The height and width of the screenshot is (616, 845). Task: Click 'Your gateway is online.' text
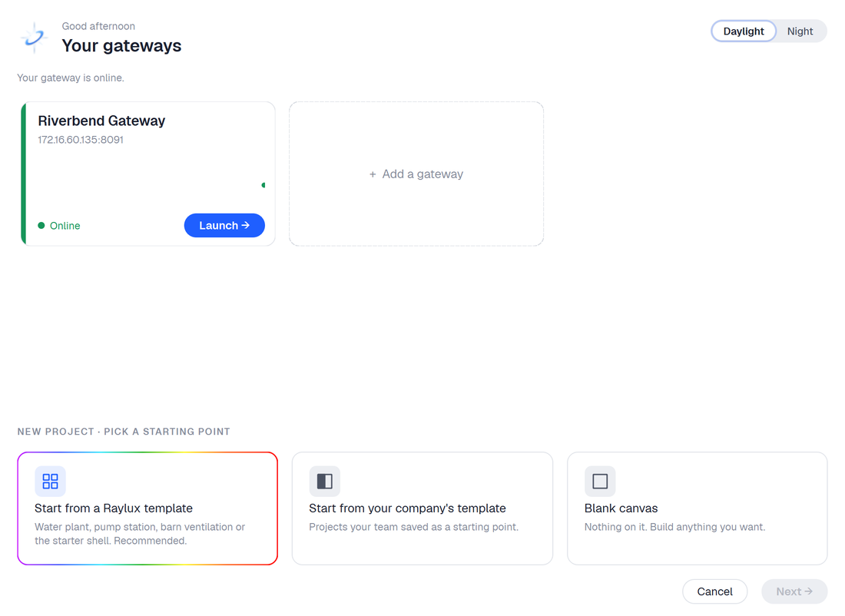[x=71, y=78]
